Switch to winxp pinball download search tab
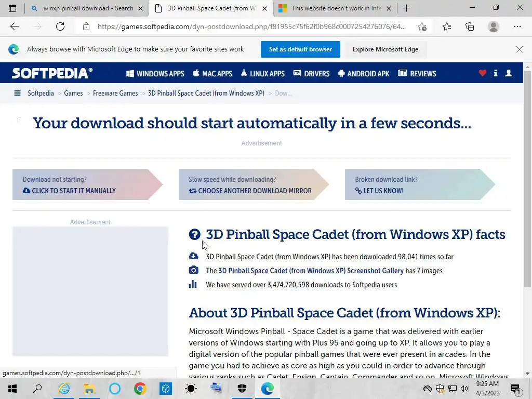Image resolution: width=532 pixels, height=399 pixels. (87, 8)
